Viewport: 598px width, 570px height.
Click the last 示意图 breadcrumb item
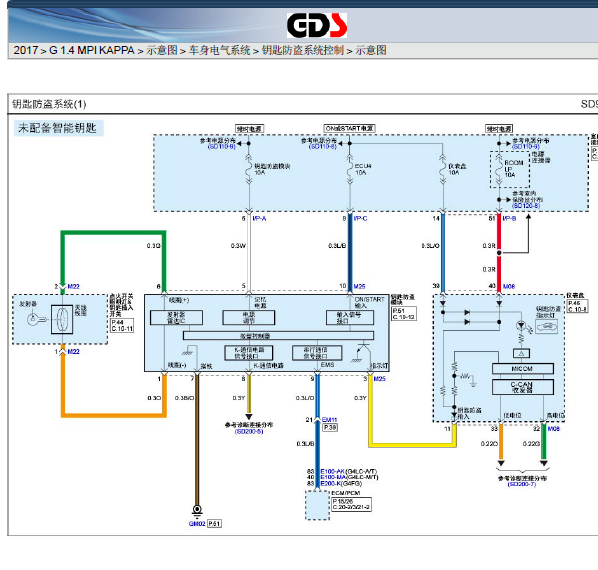click(371, 50)
